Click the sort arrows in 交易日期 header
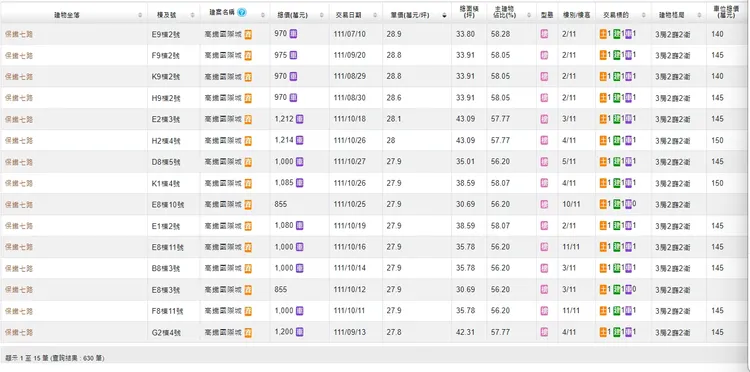Viewport: 750px width, 372px height. [376, 15]
